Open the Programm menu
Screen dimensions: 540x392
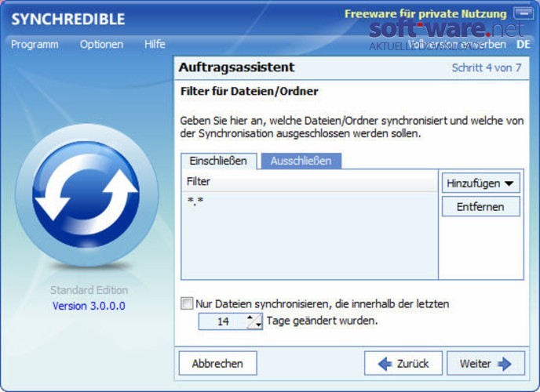pyautogui.click(x=35, y=45)
